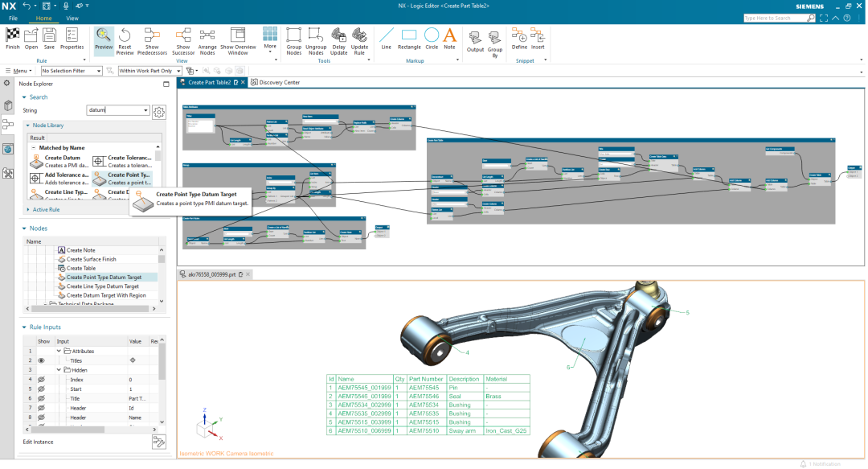Collapse the Rule Inputs section
This screenshot has width=868, height=469.
[x=24, y=327]
